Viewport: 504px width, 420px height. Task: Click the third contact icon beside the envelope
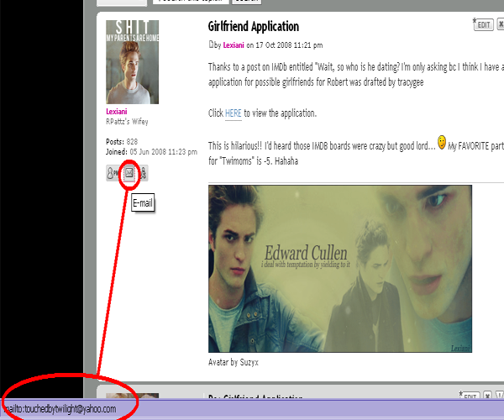tap(143, 173)
